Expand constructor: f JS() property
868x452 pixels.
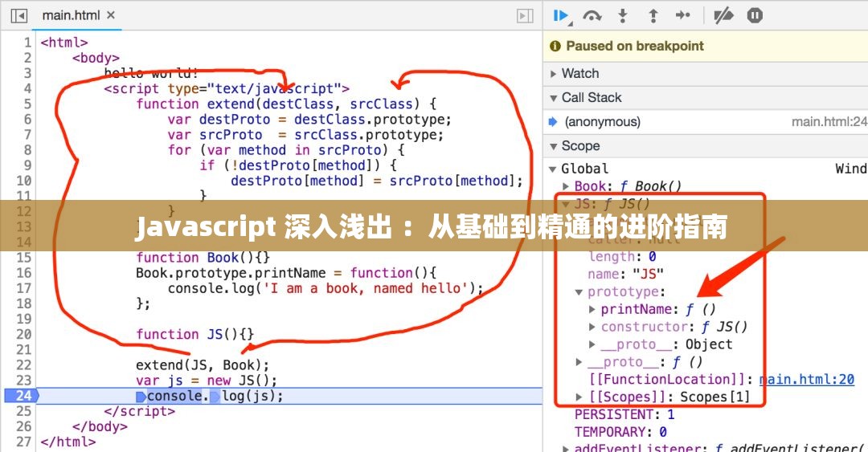tap(592, 327)
